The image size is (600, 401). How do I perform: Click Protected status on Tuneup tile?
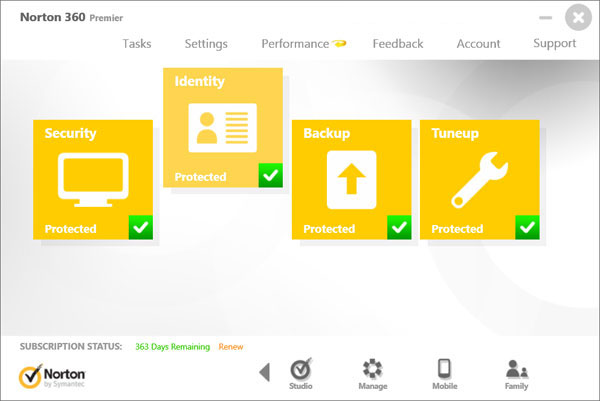tap(457, 229)
